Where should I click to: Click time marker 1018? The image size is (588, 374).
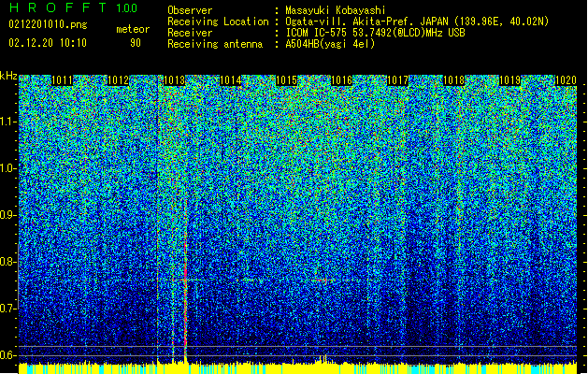click(x=453, y=80)
